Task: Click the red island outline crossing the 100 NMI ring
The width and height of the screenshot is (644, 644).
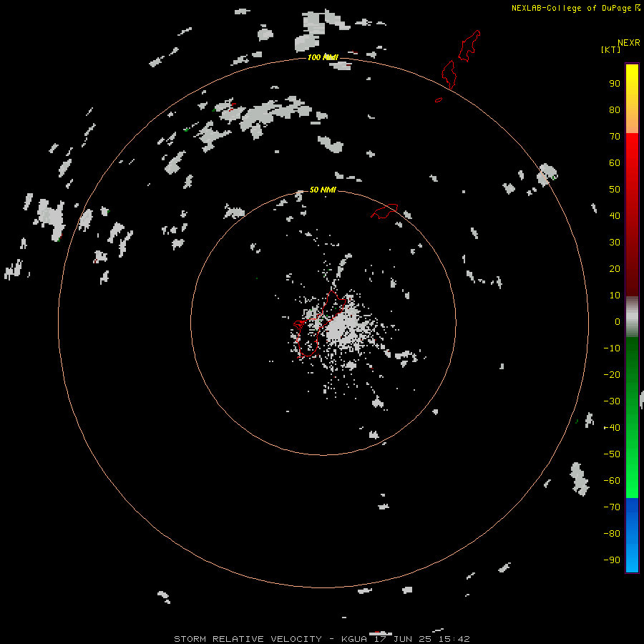Action: (449, 74)
